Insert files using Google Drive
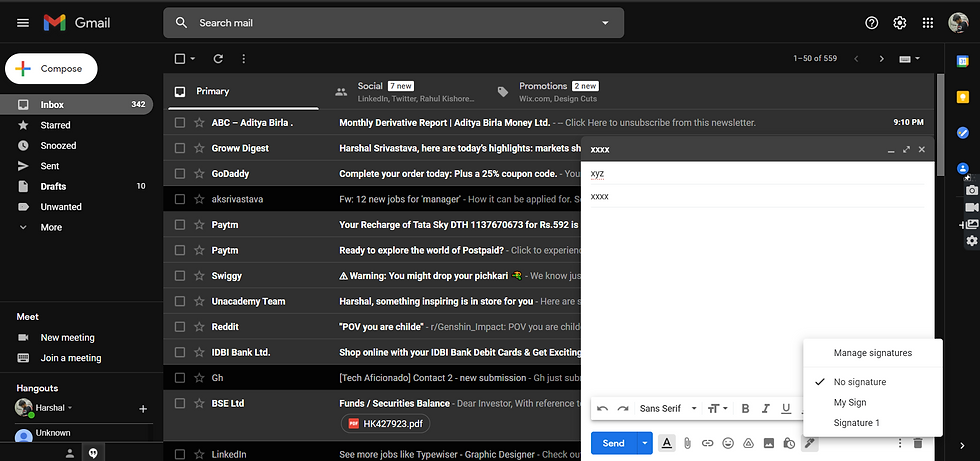 pyautogui.click(x=748, y=443)
